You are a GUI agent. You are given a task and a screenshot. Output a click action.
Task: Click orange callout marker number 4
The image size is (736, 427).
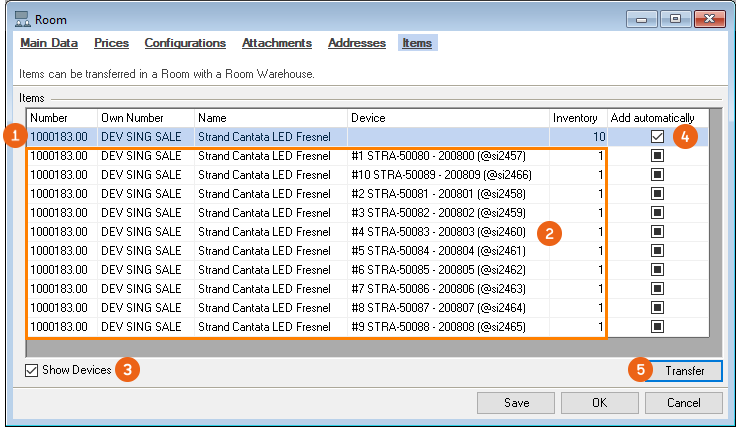point(684,136)
